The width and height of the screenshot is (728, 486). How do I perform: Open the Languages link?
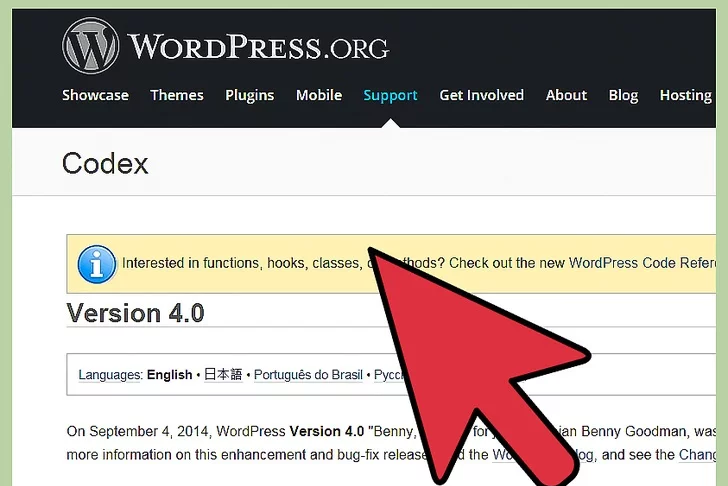point(110,375)
